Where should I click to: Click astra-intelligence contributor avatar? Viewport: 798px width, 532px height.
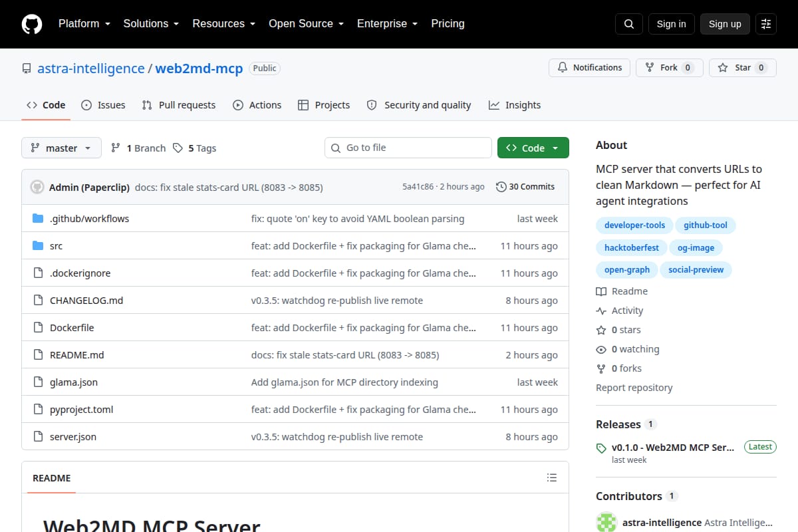(606, 523)
